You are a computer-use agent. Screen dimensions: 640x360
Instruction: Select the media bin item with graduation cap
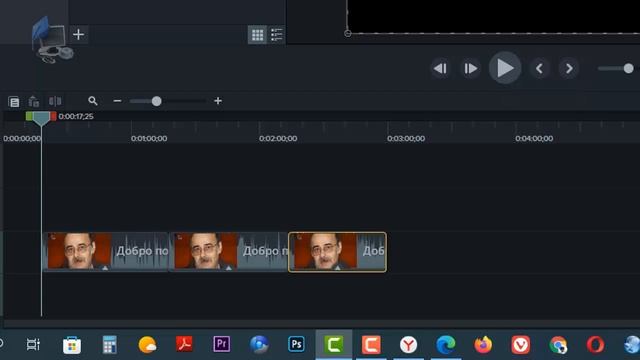52,40
